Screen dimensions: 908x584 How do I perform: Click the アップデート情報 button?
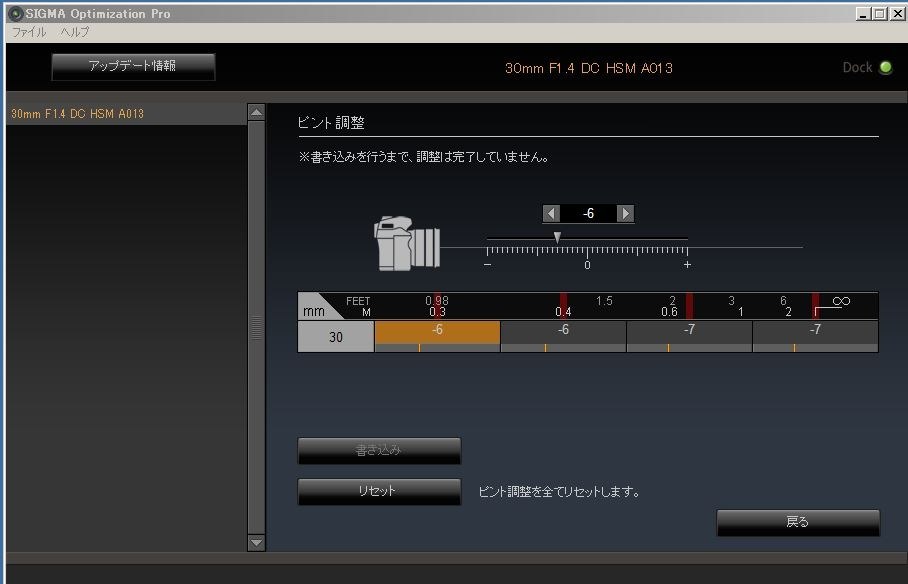click(x=133, y=67)
